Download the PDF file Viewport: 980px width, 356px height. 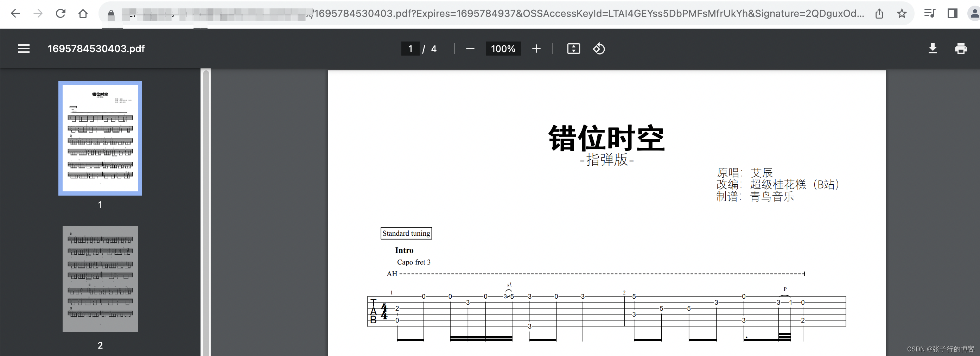(x=933, y=49)
